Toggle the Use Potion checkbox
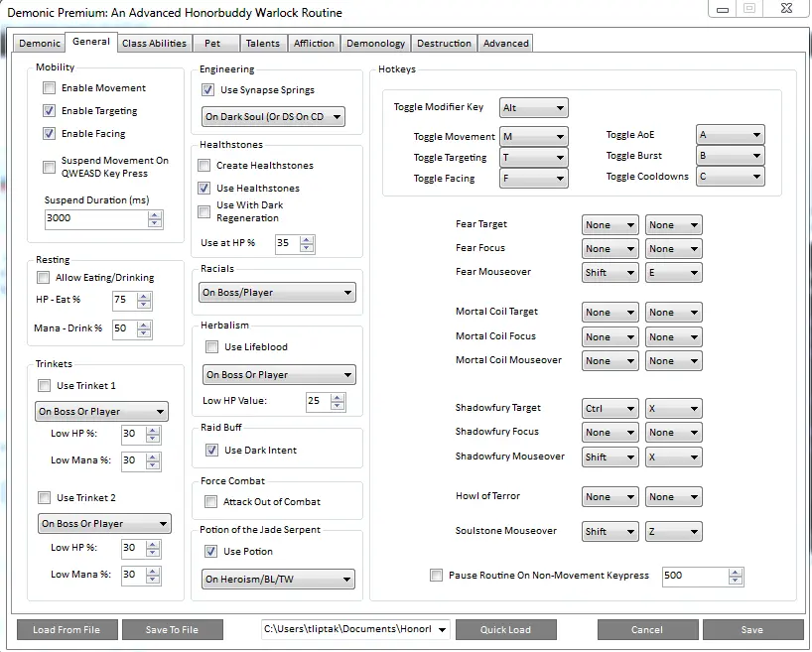812x652 pixels. tap(210, 552)
